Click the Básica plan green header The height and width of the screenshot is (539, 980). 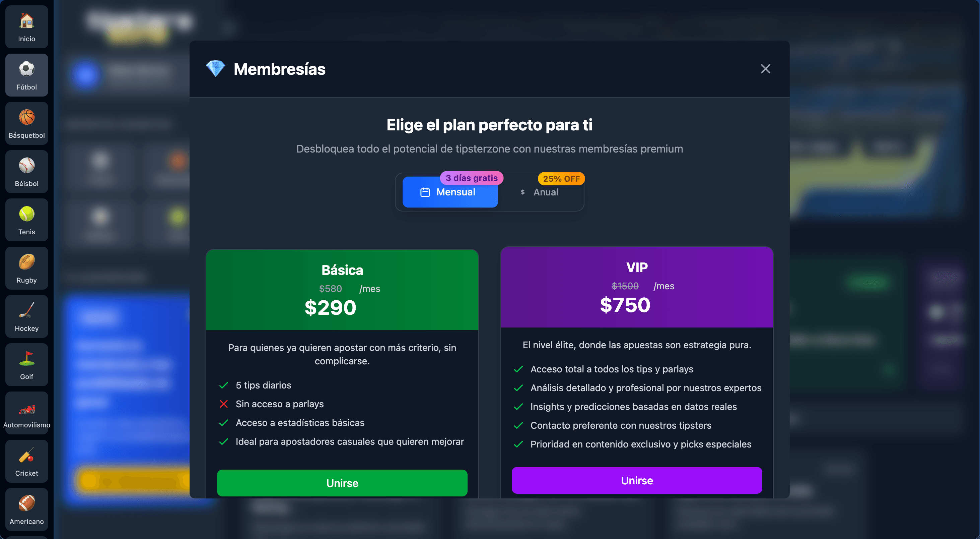click(x=342, y=290)
